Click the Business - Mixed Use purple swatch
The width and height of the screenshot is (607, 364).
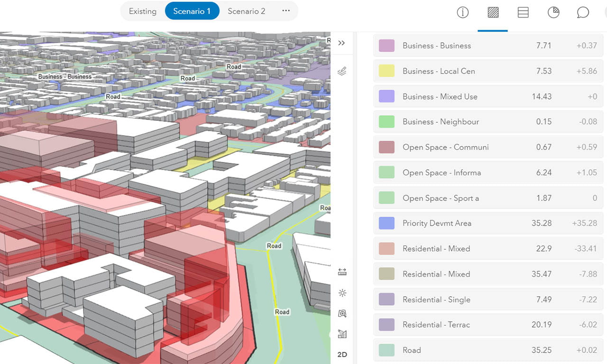(387, 97)
